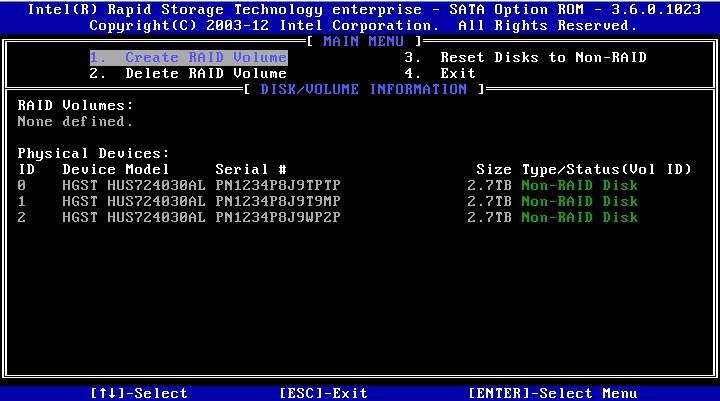Click the MAIN MENU section title

pyautogui.click(x=363, y=41)
